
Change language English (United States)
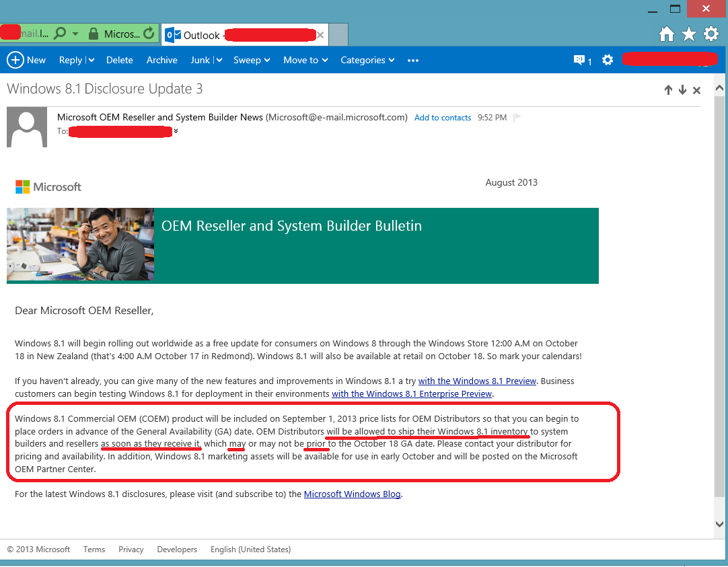coord(251,550)
